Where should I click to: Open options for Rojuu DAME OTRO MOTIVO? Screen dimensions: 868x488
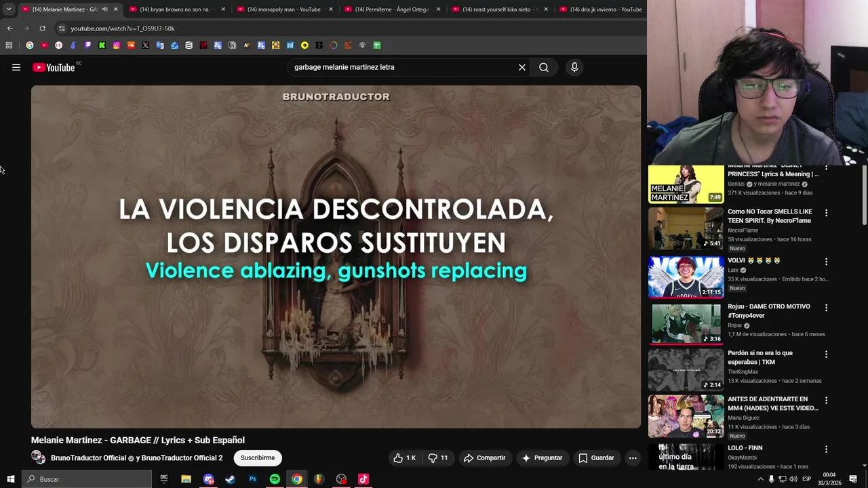coord(826,308)
